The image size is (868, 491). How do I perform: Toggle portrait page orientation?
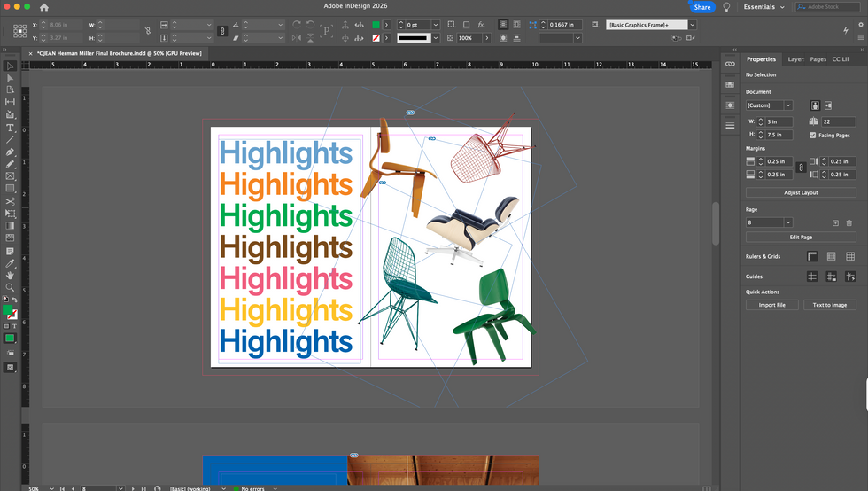[x=815, y=105]
